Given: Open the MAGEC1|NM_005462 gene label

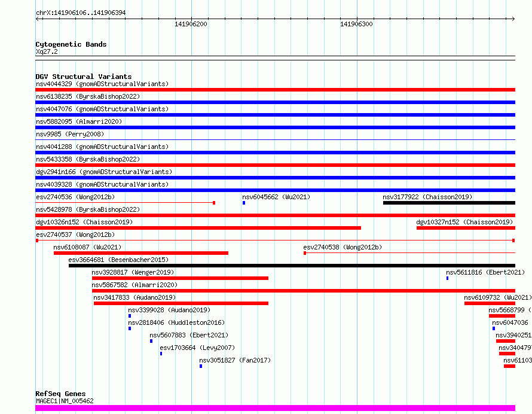Looking at the screenshot, I should [65, 401].
